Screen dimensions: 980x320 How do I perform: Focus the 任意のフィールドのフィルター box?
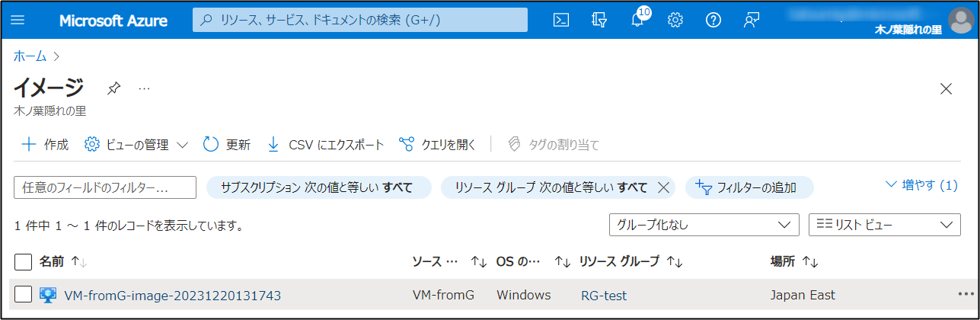(x=105, y=187)
